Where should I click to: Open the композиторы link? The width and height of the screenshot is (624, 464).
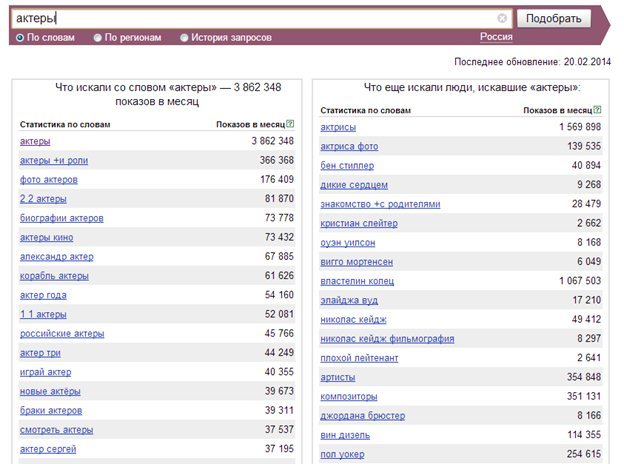point(349,396)
